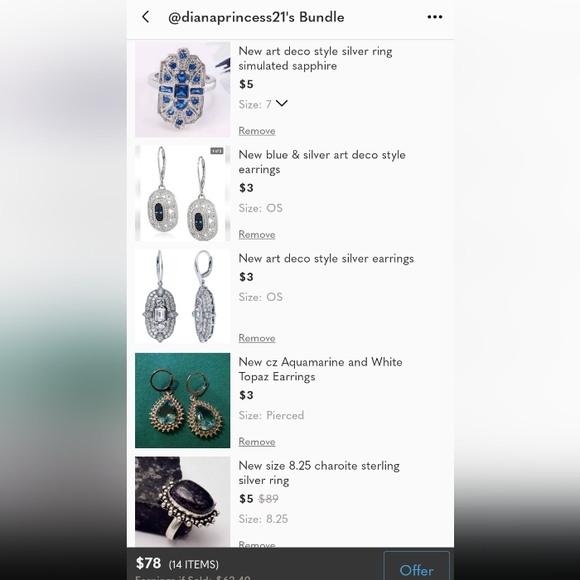This screenshot has height=580, width=580.
Task: Remove the Aquamarine and White Topaz Earrings
Action: tap(257, 442)
